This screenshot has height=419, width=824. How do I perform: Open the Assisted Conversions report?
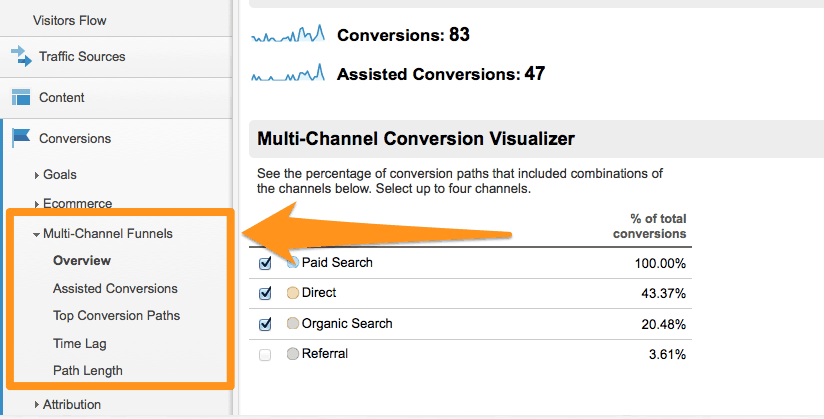115,288
